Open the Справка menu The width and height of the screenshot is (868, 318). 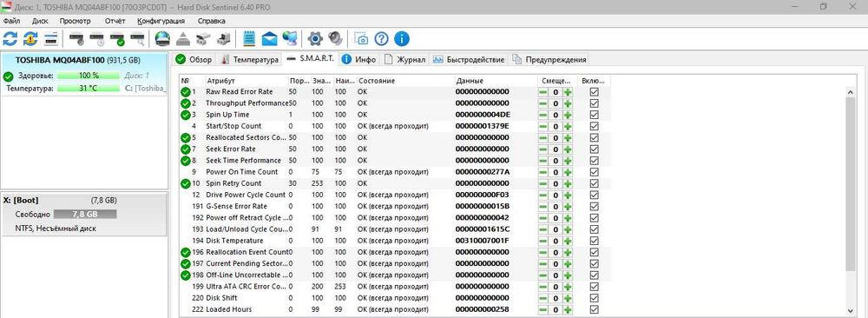(x=212, y=21)
